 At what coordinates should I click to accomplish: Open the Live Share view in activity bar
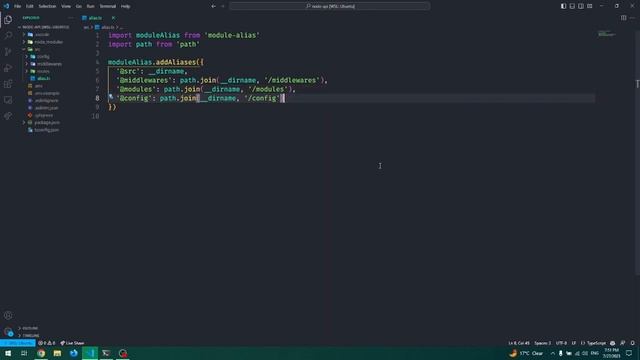[x=8, y=116]
